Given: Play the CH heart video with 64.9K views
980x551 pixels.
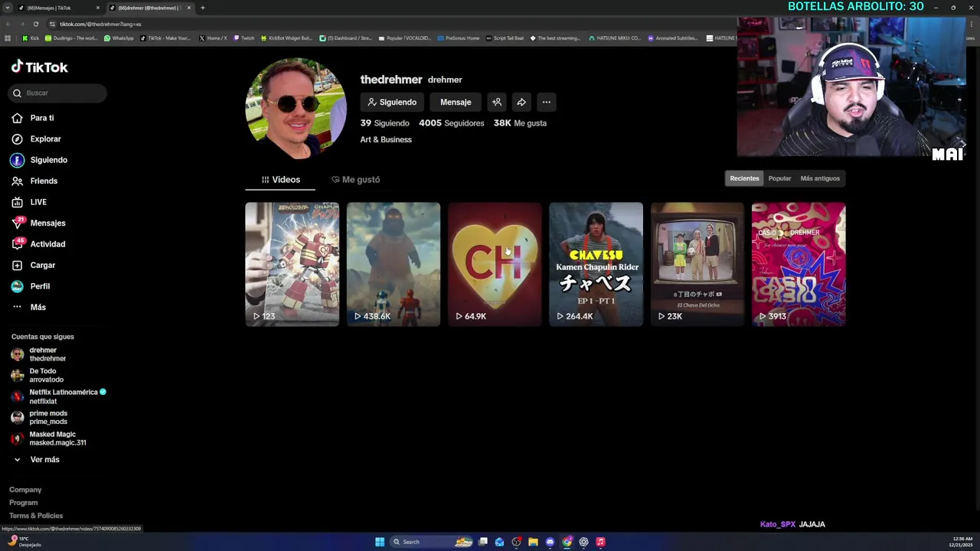Looking at the screenshot, I should [495, 264].
